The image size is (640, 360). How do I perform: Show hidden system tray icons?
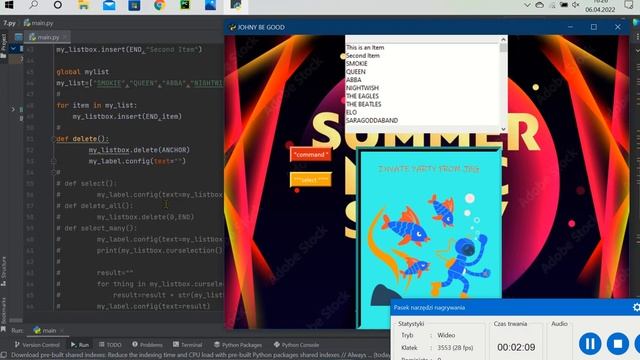(x=527, y=5)
